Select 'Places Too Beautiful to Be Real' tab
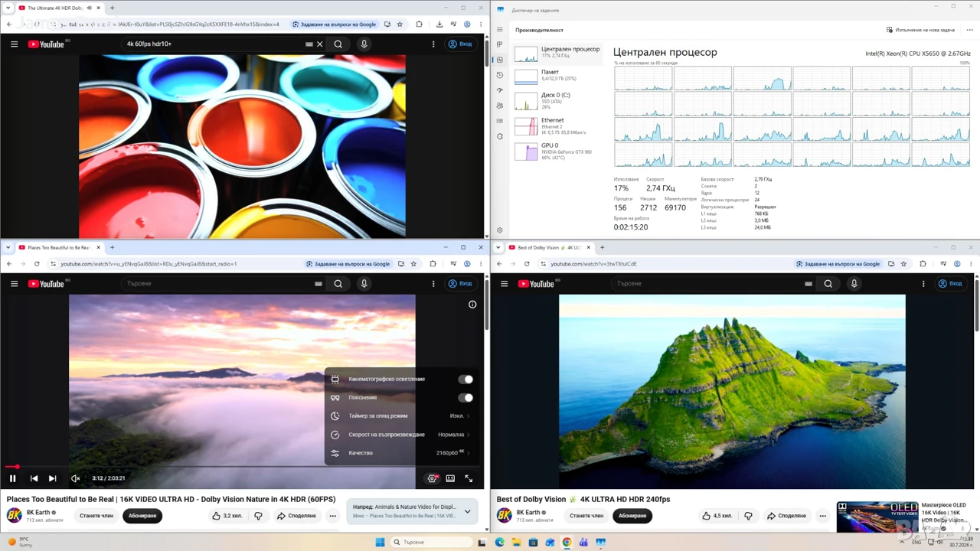980x551 pixels. (60, 247)
